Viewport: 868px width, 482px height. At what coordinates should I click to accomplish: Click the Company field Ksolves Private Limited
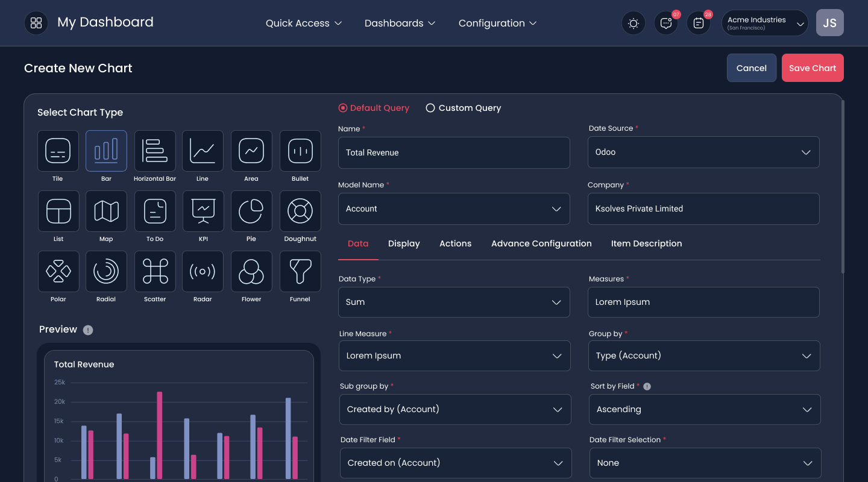coord(703,208)
